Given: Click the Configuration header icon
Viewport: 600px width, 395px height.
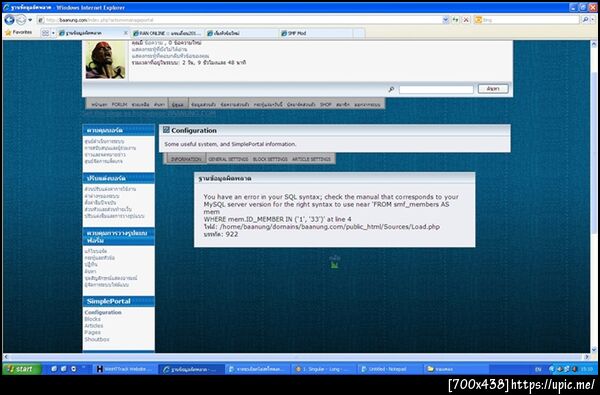Looking at the screenshot, I should point(166,130).
